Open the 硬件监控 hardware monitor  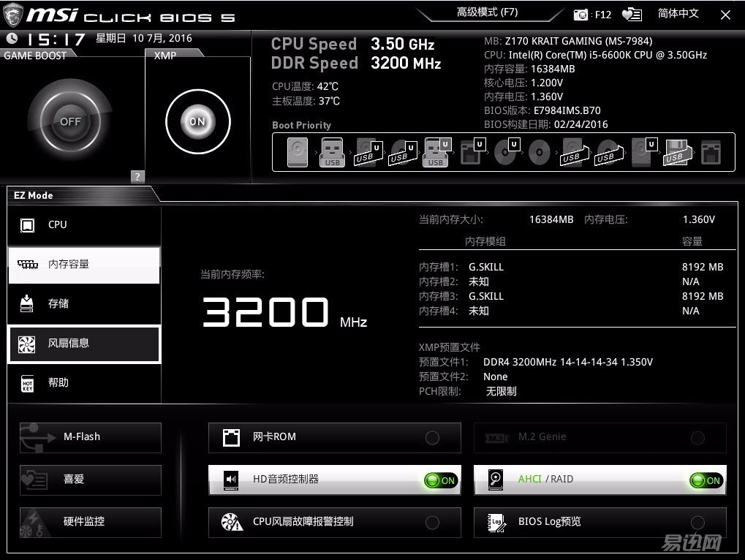pos(90,523)
